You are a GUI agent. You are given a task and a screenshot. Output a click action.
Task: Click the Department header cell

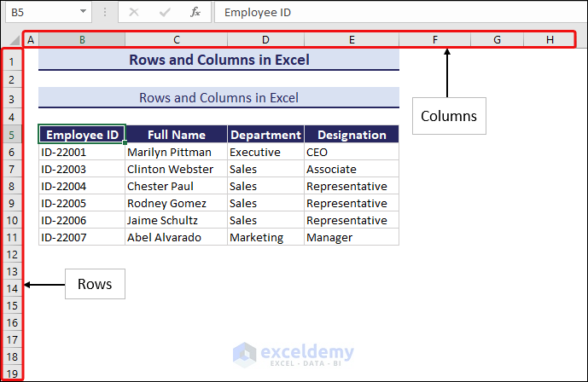pyautogui.click(x=265, y=135)
